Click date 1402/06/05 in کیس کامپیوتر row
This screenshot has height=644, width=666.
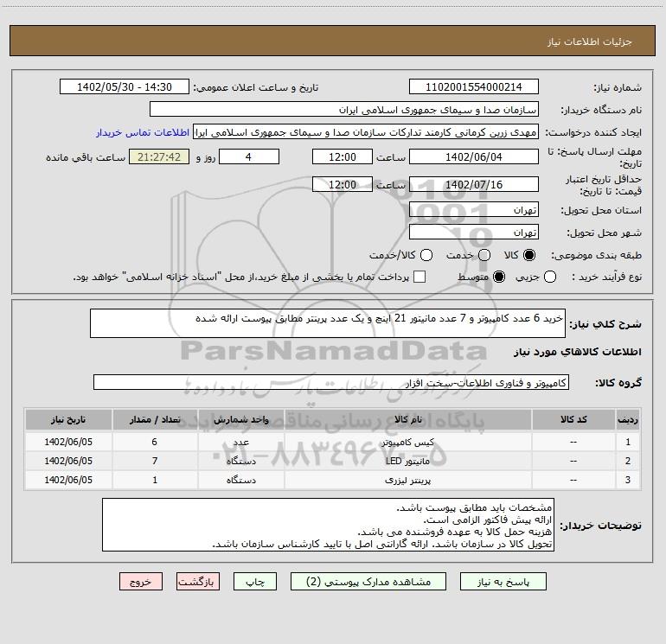coord(68,442)
